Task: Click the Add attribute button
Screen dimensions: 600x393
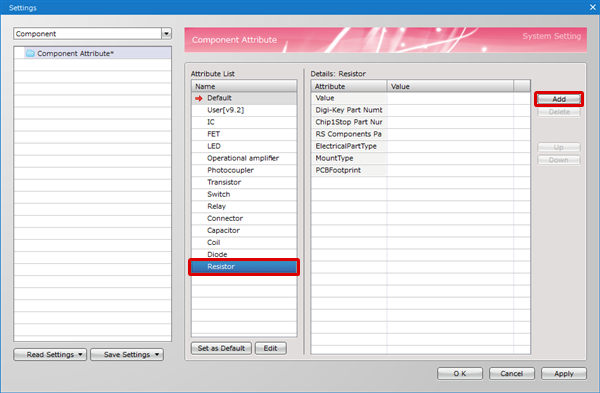Action: [x=559, y=99]
